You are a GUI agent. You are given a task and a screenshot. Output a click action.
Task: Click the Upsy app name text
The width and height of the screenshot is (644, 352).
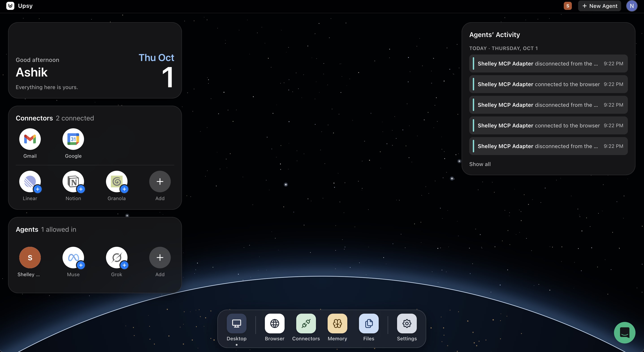tap(25, 6)
